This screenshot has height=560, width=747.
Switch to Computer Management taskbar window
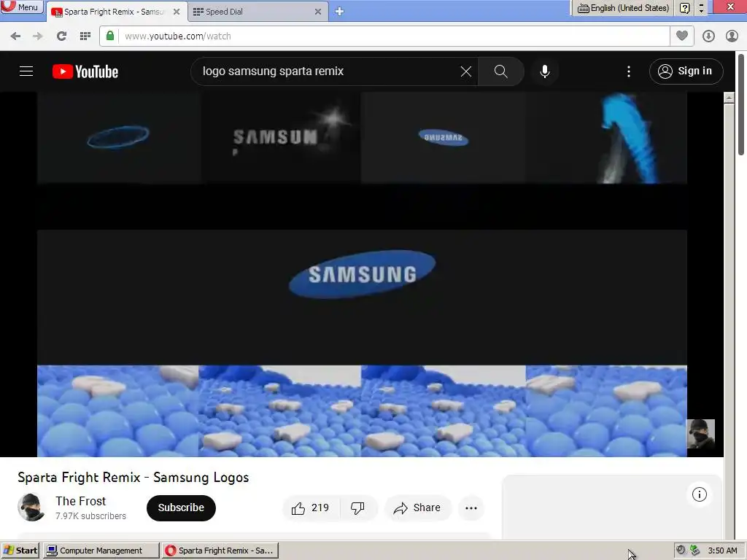click(x=101, y=551)
